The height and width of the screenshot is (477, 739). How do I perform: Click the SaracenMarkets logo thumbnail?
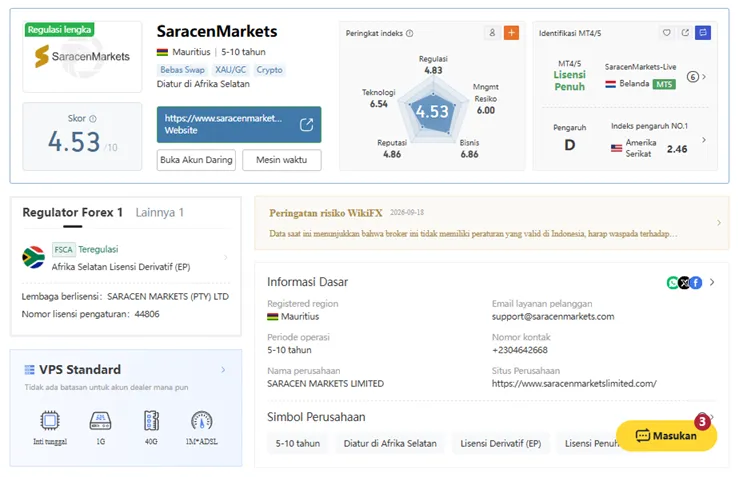(82, 57)
